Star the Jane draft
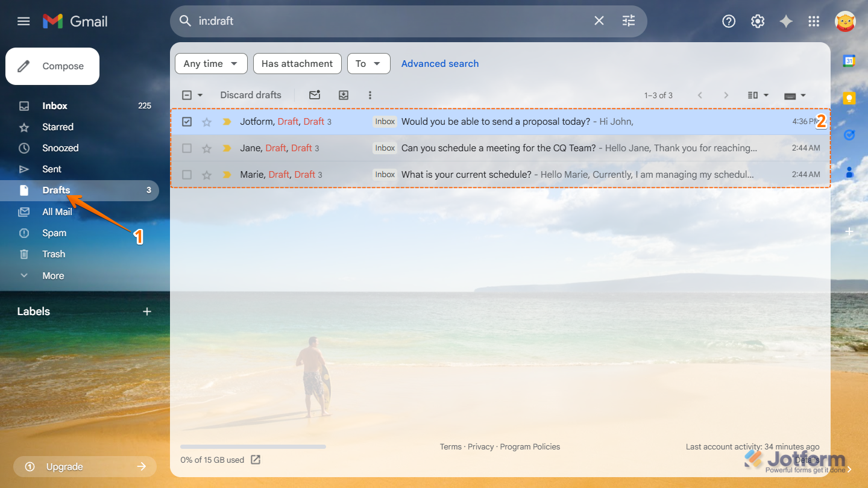The width and height of the screenshot is (868, 488). coord(207,148)
